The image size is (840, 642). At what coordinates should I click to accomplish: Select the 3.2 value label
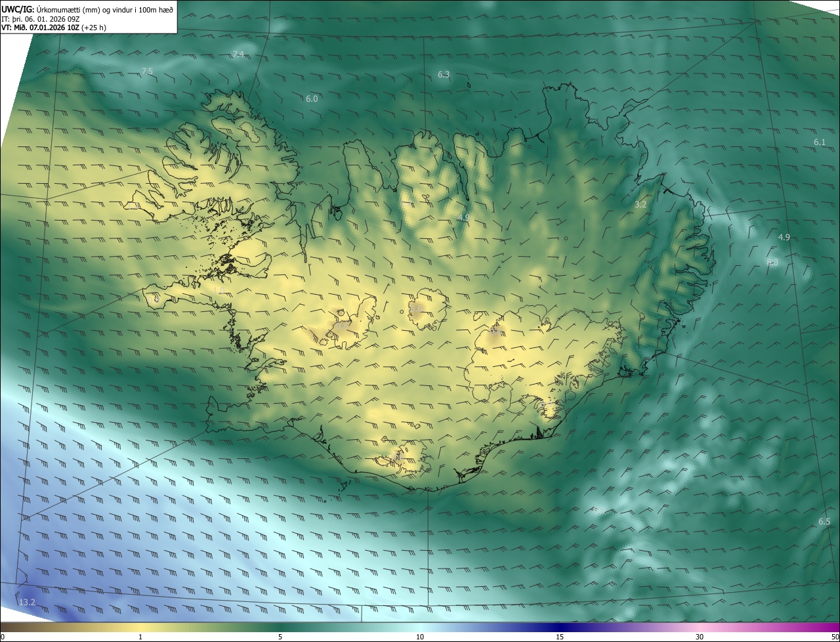tap(640, 204)
